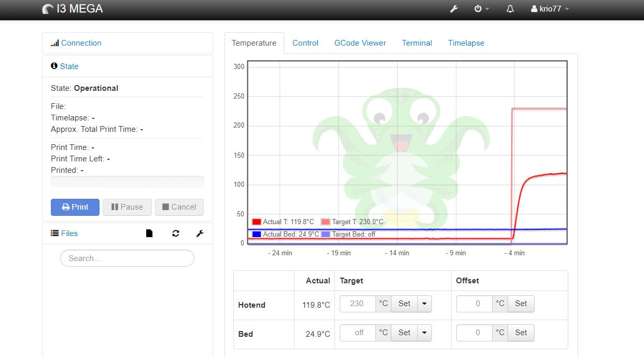644x357 pixels.
Task: Toggle Target Bed legend swatch in graph
Action: (326, 235)
